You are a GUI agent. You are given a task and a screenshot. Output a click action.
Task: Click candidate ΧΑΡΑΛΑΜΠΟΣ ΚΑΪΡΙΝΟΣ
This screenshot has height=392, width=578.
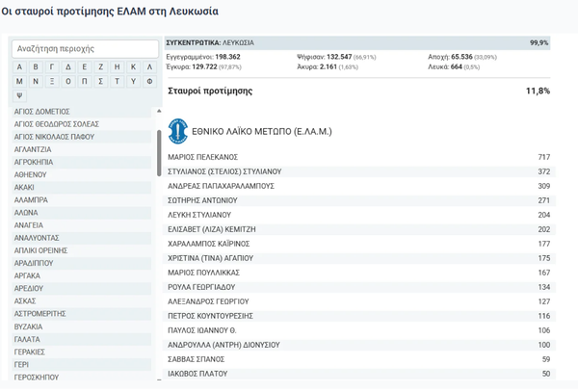[x=209, y=244]
